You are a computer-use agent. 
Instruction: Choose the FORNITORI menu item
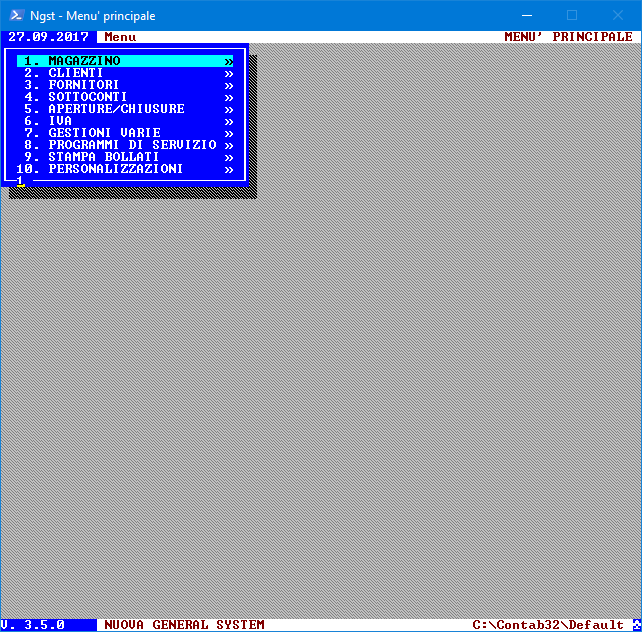84,85
